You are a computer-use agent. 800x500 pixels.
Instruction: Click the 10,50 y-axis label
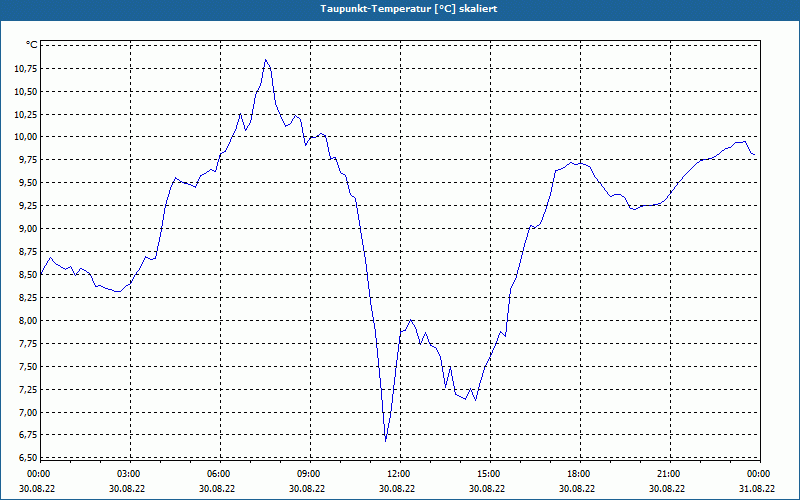26,91
